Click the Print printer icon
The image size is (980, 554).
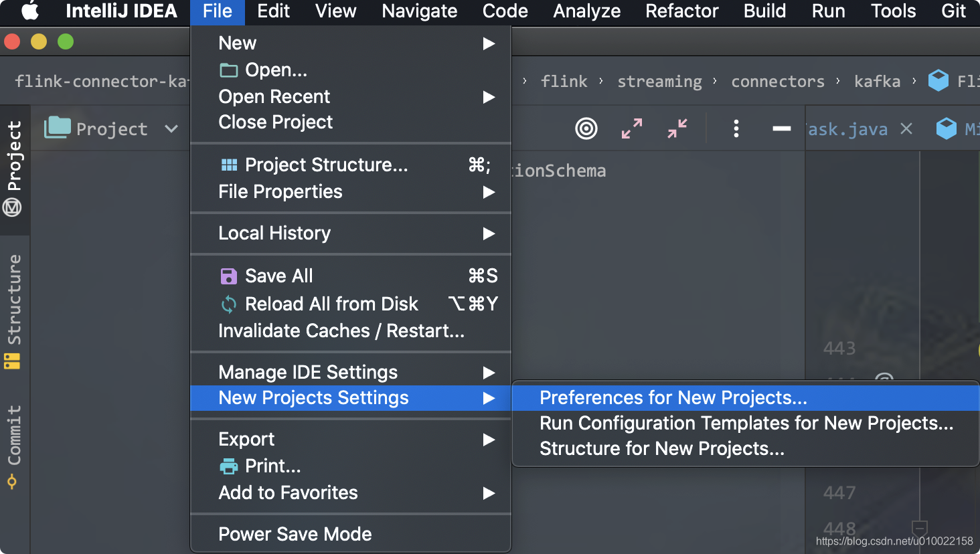tap(229, 466)
